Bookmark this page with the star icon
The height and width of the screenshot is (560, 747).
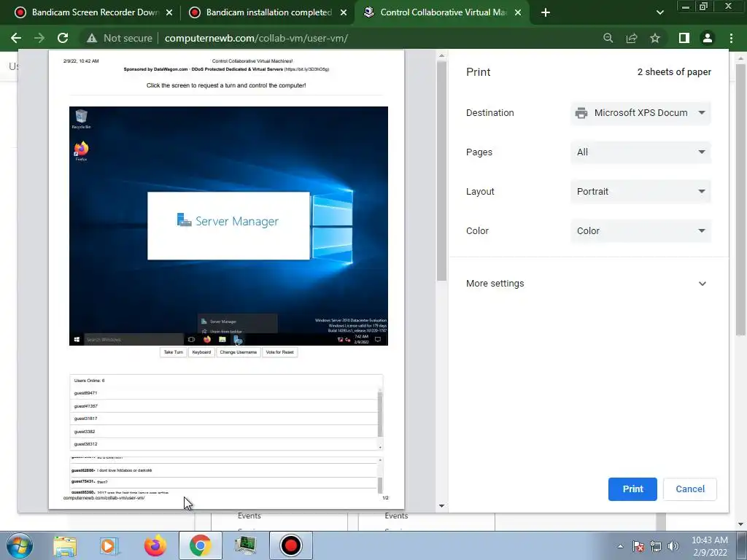coord(655,38)
